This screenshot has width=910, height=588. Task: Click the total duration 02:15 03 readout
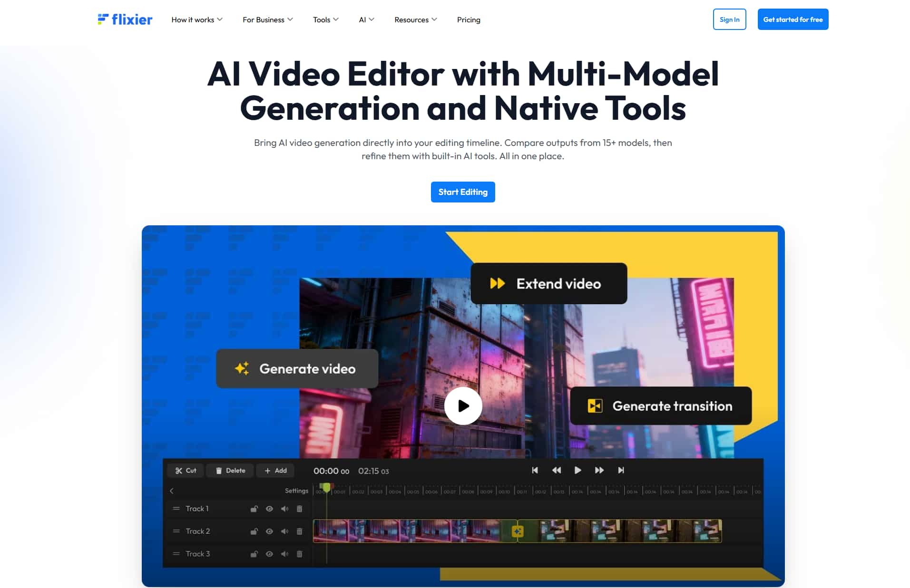(x=373, y=471)
